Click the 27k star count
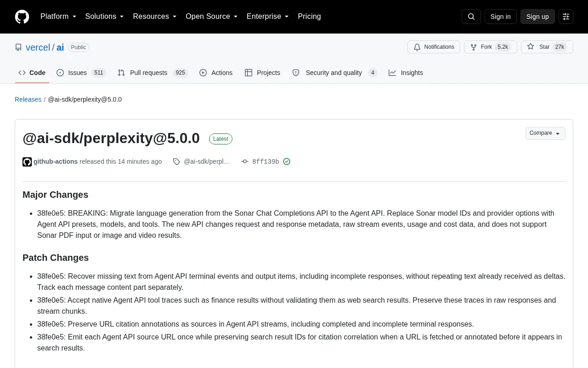The image size is (588, 368). 559,47
